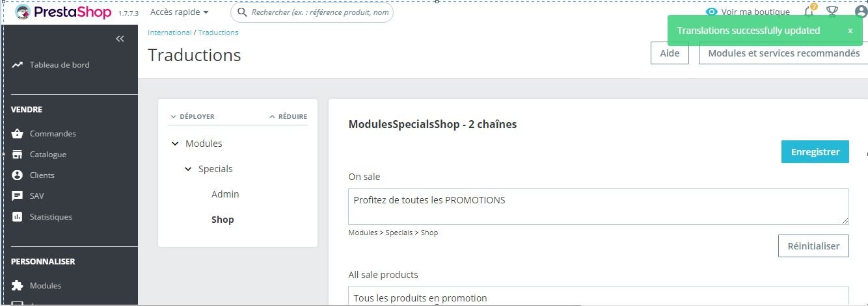This screenshot has width=868, height=306.
Task: Open Accès rapide dropdown
Action: [180, 12]
